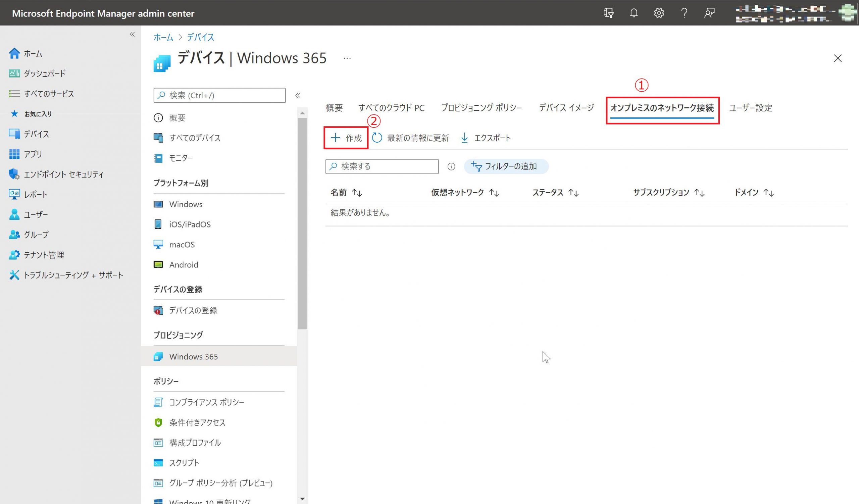Switch to デバイス イメージ tab

coord(566,108)
